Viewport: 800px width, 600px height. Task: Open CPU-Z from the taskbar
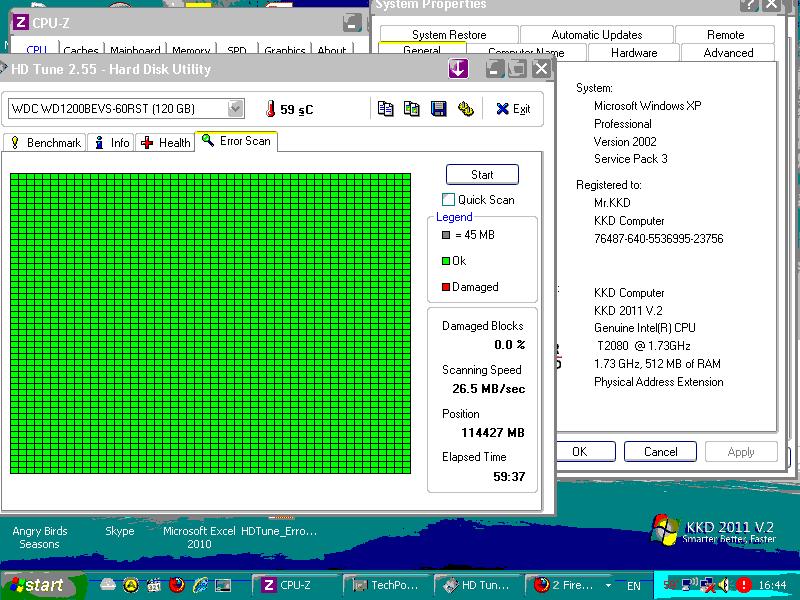(x=296, y=585)
